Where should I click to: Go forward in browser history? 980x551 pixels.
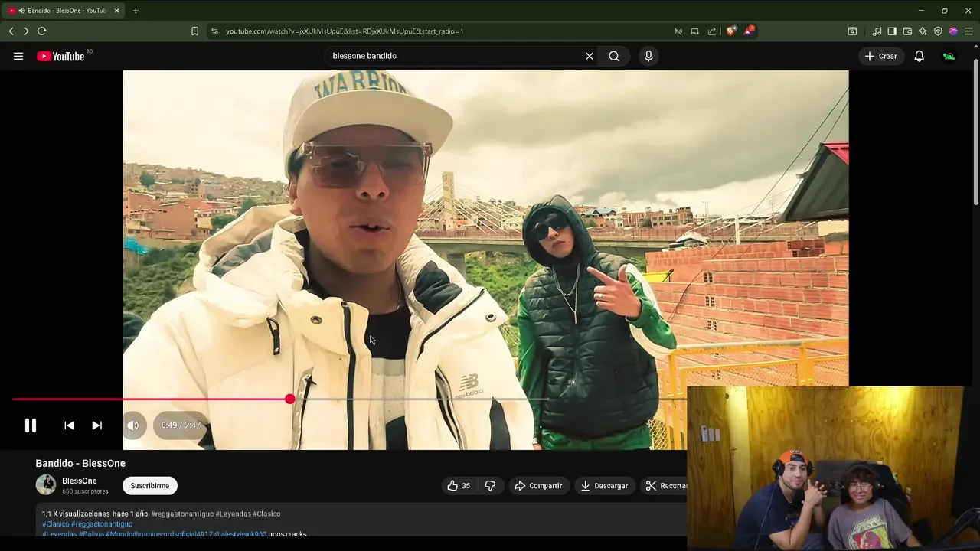pyautogui.click(x=26, y=31)
